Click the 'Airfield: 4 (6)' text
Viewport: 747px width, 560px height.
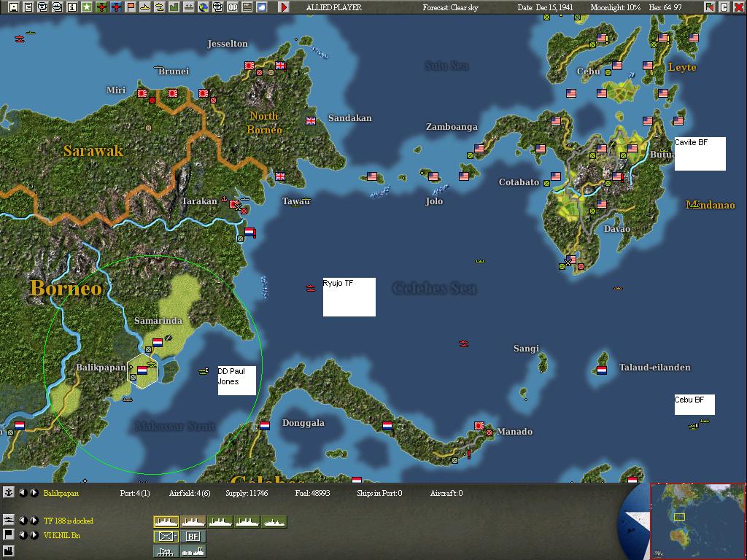(190, 494)
